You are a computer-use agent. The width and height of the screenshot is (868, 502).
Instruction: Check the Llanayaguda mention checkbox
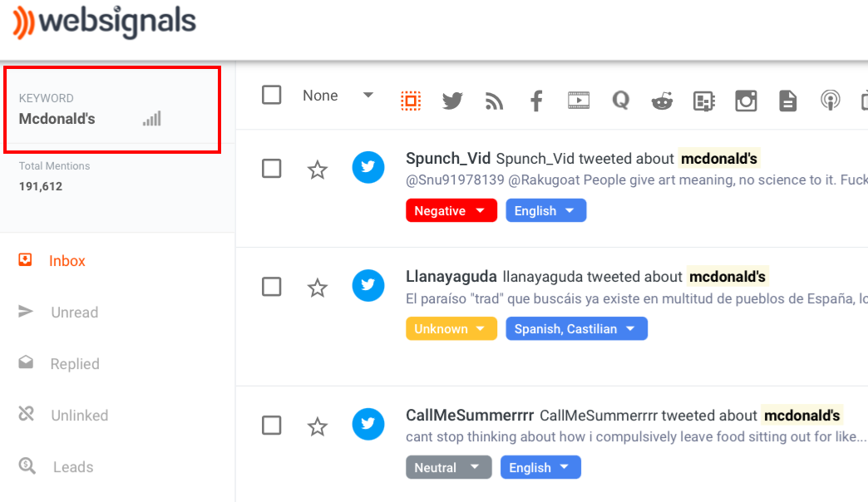point(271,287)
